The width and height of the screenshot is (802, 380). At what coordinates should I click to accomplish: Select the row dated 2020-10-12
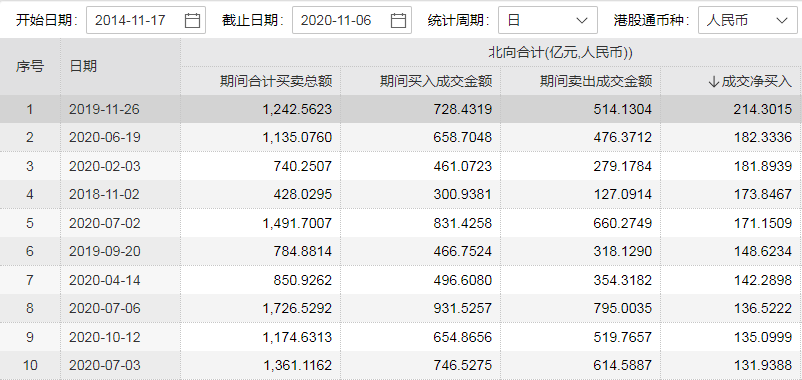click(x=401, y=337)
